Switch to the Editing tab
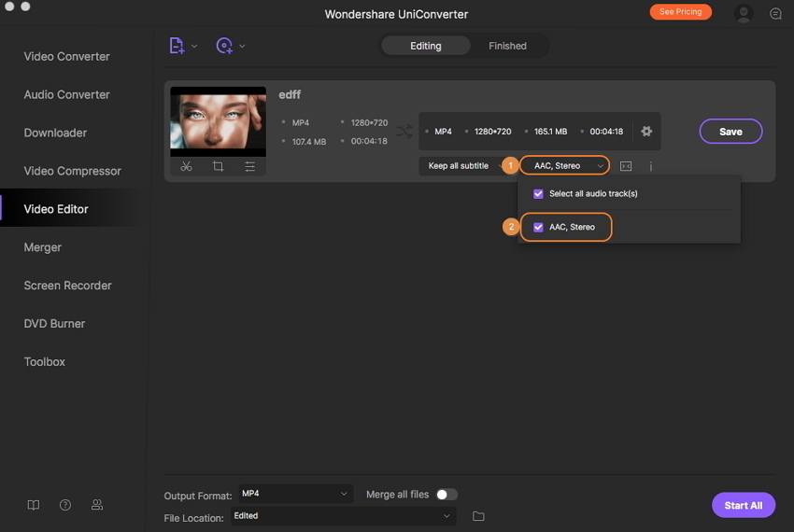Image resolution: width=794 pixels, height=532 pixels. click(425, 46)
